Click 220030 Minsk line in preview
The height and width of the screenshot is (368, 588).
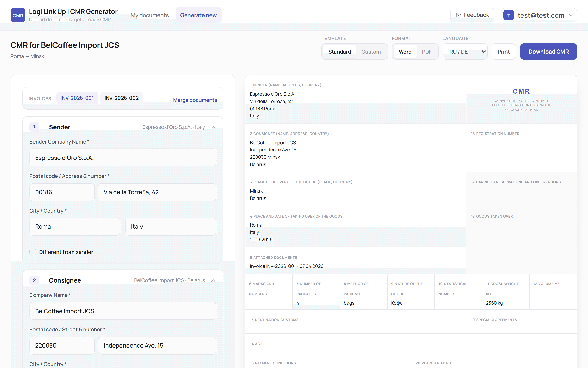[x=265, y=157]
